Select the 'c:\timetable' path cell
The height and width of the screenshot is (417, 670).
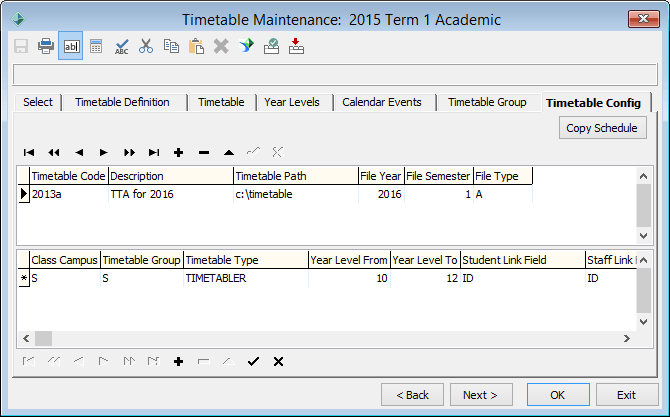click(296, 194)
